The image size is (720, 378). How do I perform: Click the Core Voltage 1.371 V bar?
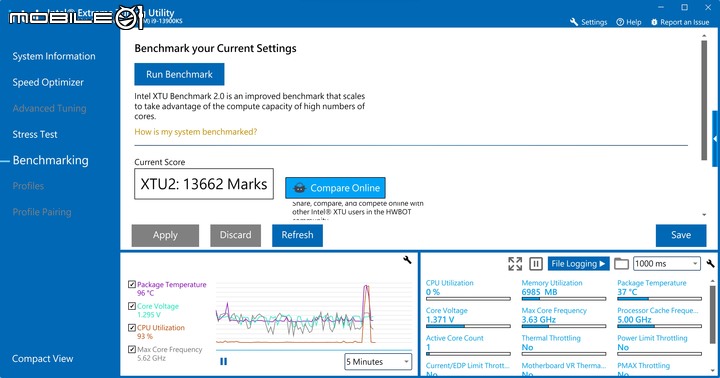point(468,326)
